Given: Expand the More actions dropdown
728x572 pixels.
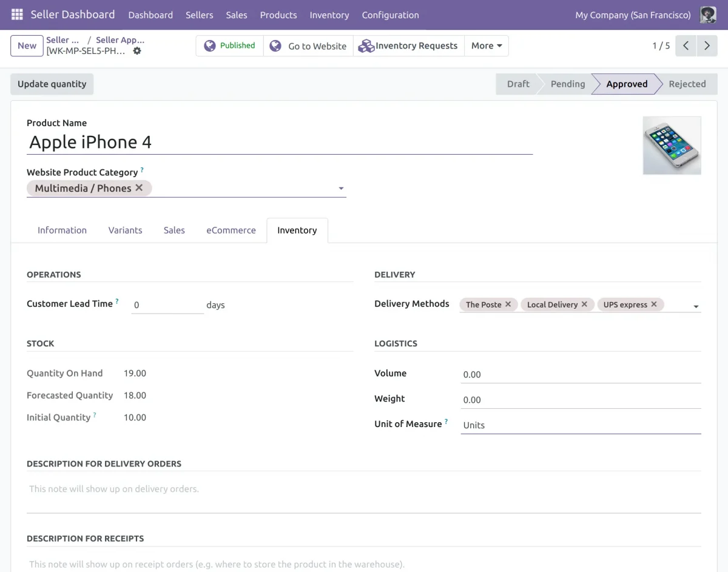Looking at the screenshot, I should coord(486,45).
